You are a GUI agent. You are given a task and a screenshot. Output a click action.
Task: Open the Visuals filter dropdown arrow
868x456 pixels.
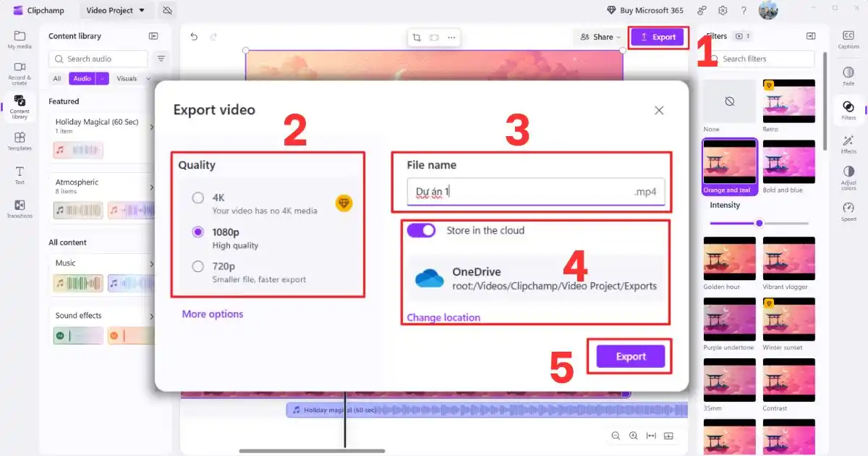pos(148,79)
